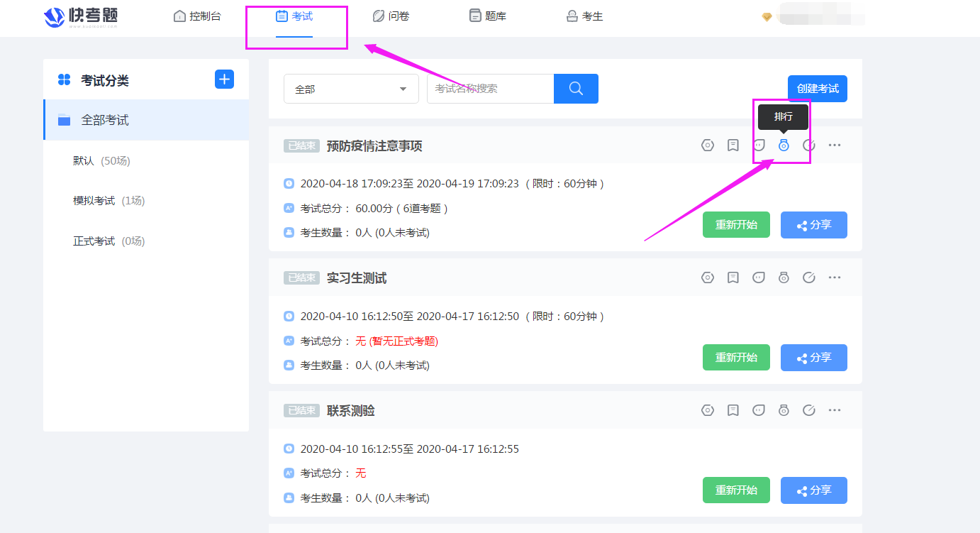Image resolution: width=980 pixels, height=533 pixels.
Task: Open the 控制台 navigation tab
Action: [197, 16]
